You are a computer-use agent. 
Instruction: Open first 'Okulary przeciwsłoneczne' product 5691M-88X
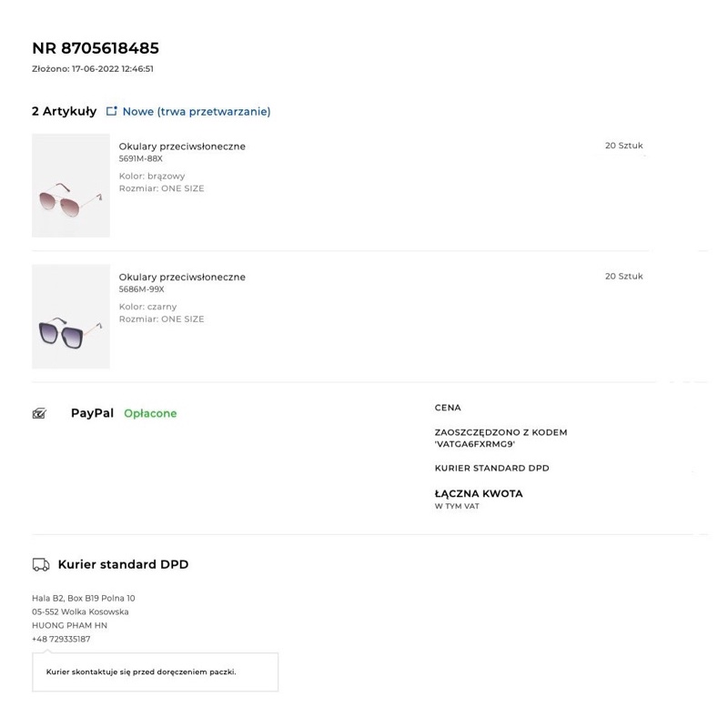point(182,147)
